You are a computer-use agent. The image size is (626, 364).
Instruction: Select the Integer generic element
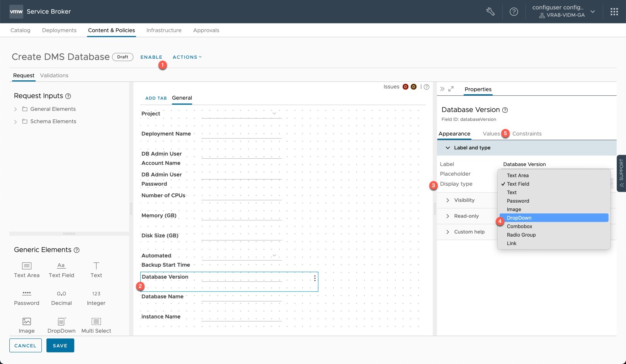[x=96, y=298]
